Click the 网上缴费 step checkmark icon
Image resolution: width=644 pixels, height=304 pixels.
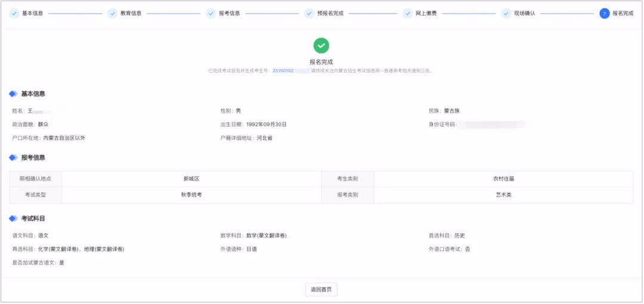tap(408, 13)
